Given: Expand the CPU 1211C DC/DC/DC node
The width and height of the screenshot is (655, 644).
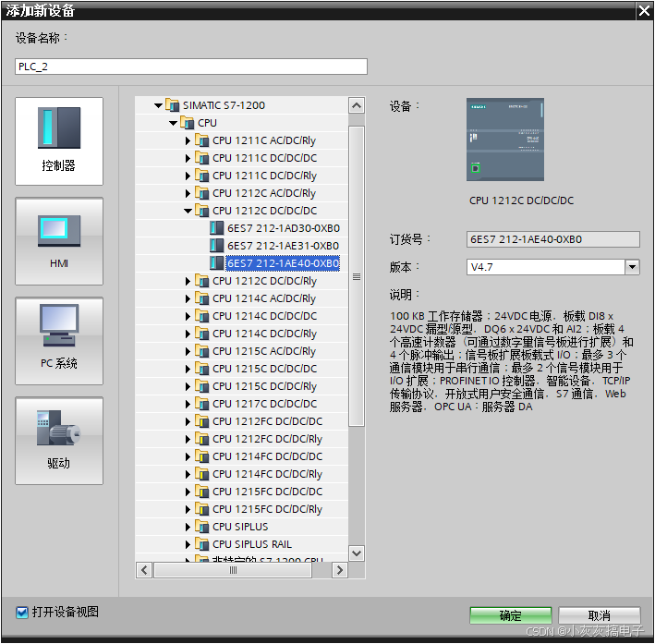Looking at the screenshot, I should pos(188,158).
